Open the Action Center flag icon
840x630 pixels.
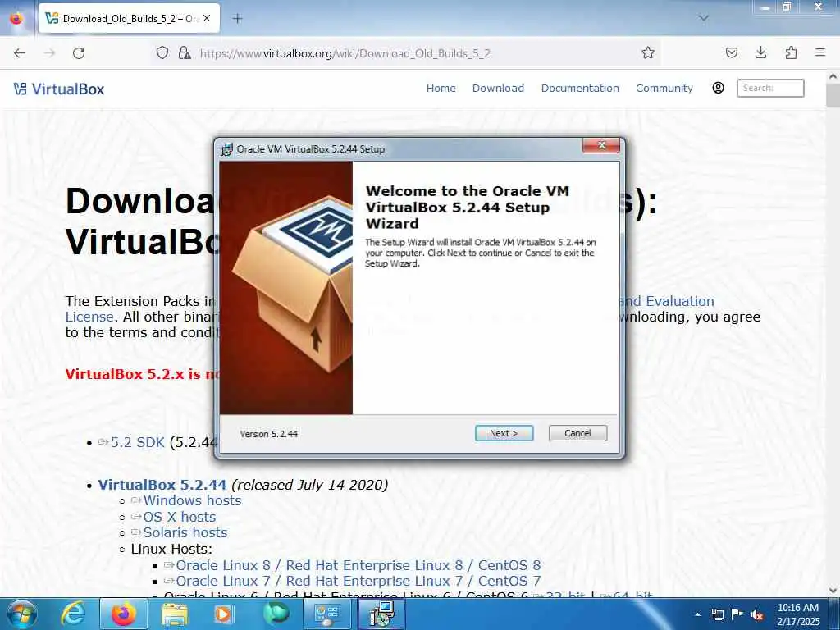pyautogui.click(x=737, y=614)
